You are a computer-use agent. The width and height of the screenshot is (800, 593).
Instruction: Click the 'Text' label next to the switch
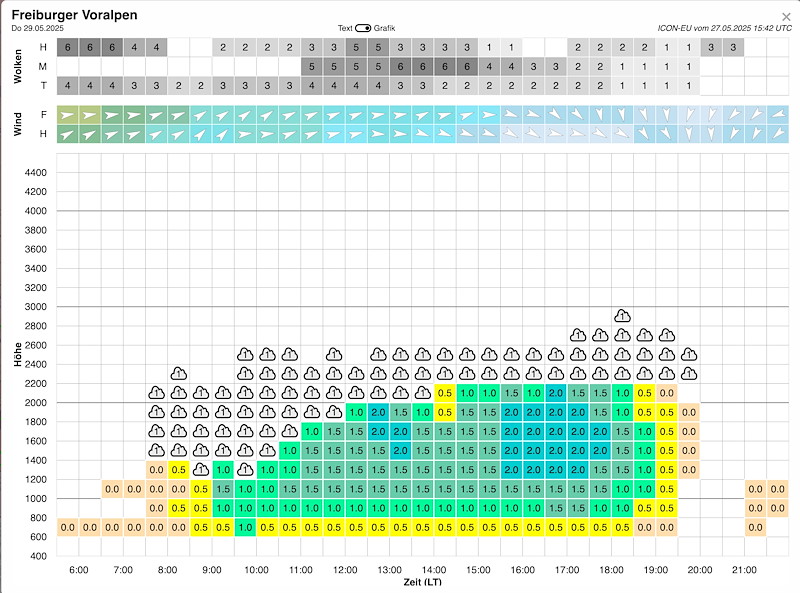(345, 28)
